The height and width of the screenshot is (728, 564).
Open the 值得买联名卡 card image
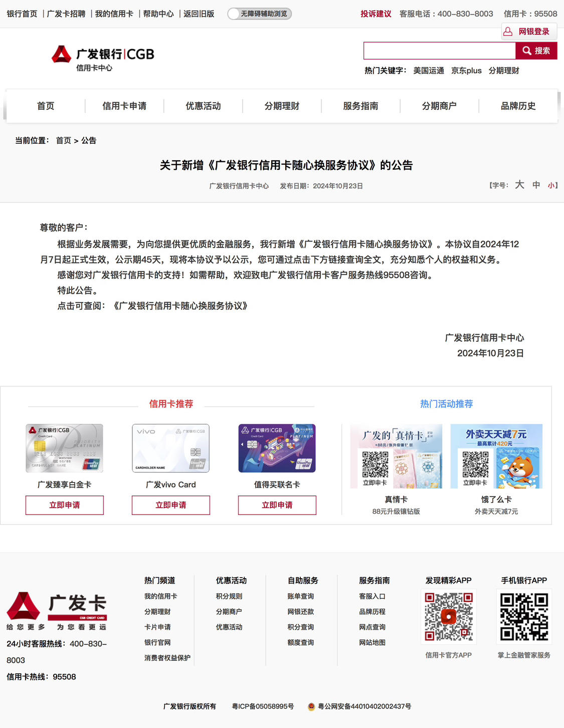(277, 448)
